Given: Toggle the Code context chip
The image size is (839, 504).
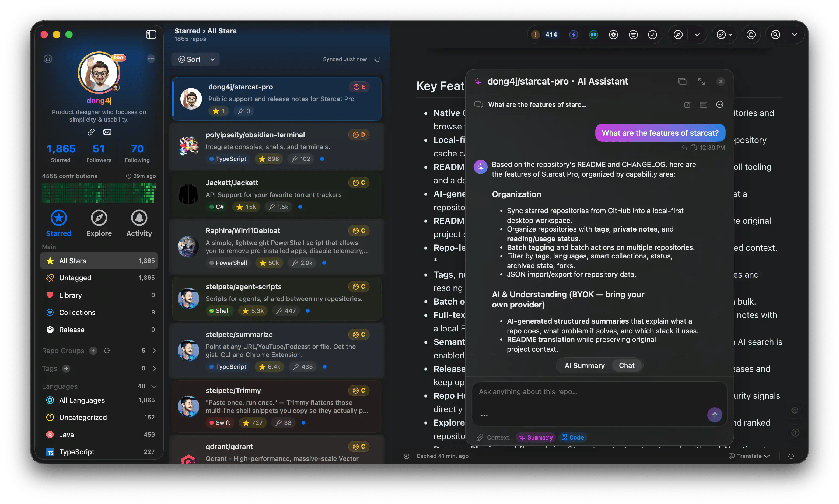Looking at the screenshot, I should [573, 438].
